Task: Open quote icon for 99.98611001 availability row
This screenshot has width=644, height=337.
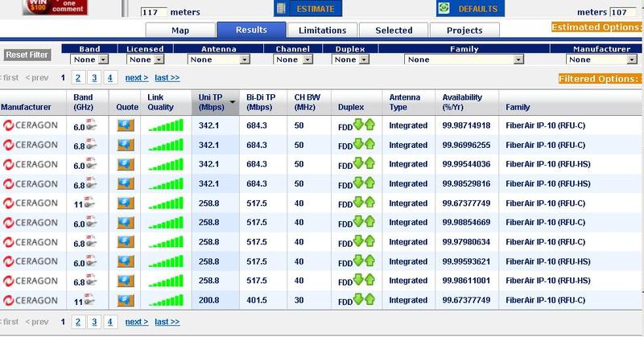Action: [126, 281]
